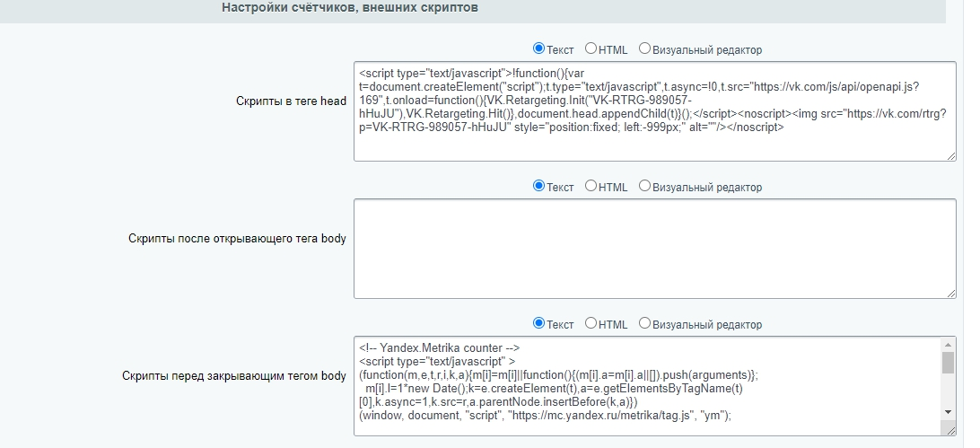Select Текст radio for opening body scripts
Image resolution: width=980 pixels, height=448 pixels.
[x=539, y=186]
